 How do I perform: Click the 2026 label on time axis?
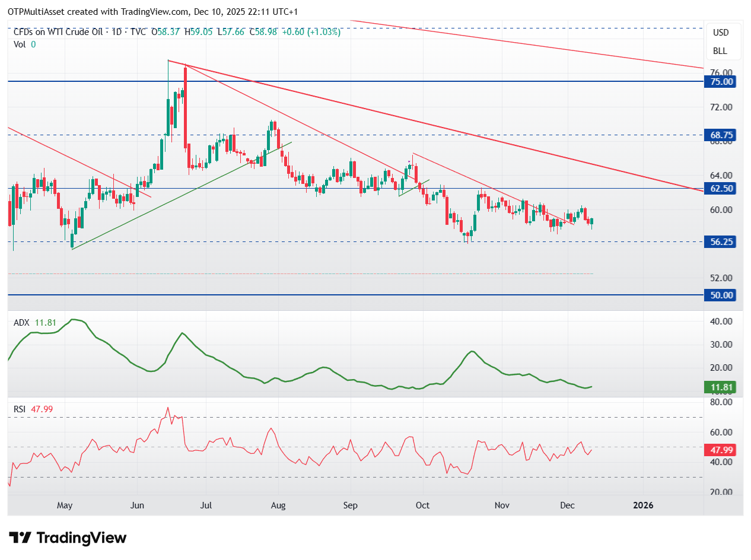[x=643, y=505]
